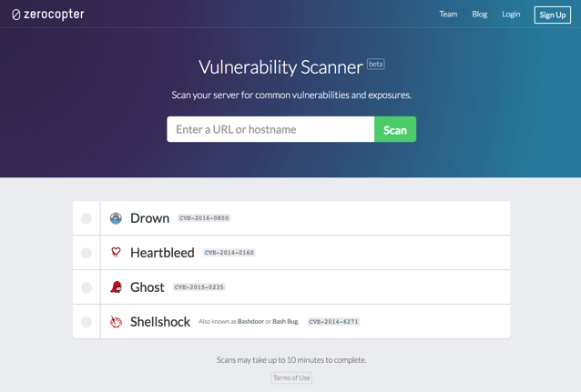Open Terms of Use link
The image size is (581, 392).
click(291, 378)
